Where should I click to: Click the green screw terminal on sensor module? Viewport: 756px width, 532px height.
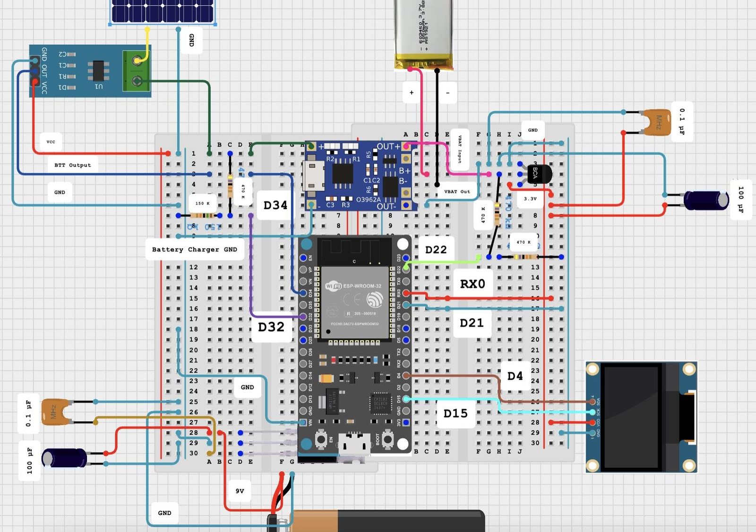coord(137,71)
